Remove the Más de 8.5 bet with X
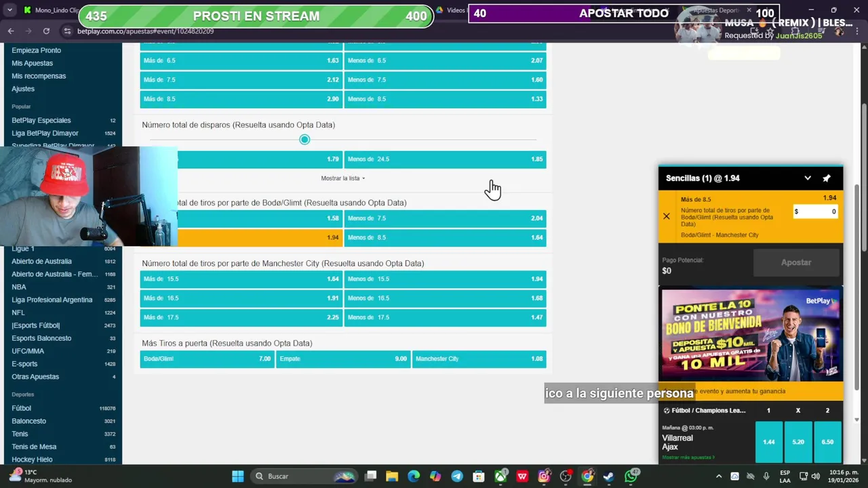The image size is (868, 488). pyautogui.click(x=667, y=216)
